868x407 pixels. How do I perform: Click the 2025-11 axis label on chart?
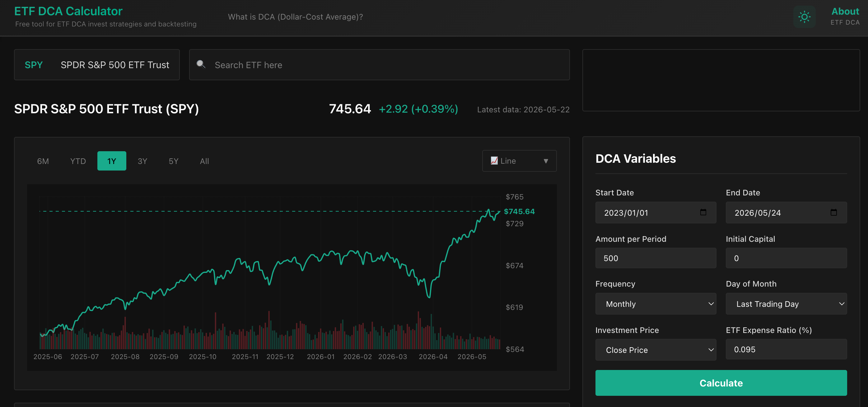(245, 357)
